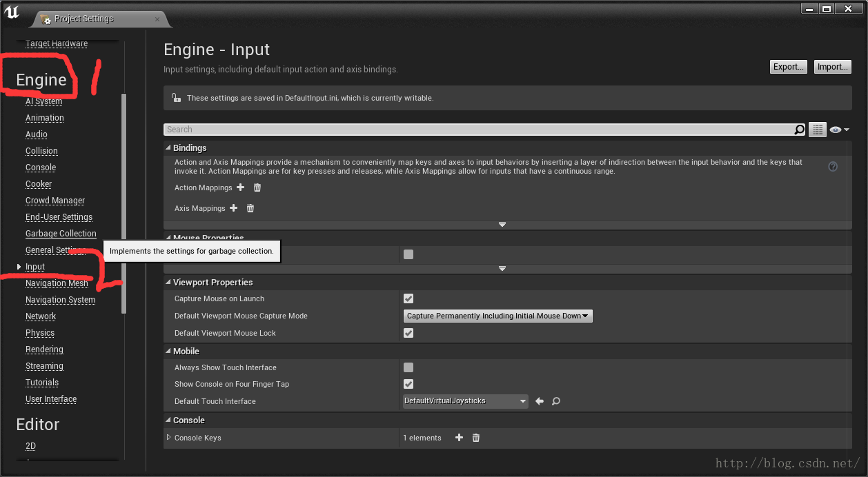This screenshot has height=477, width=868.
Task: Open Navigation System settings
Action: [x=61, y=300]
